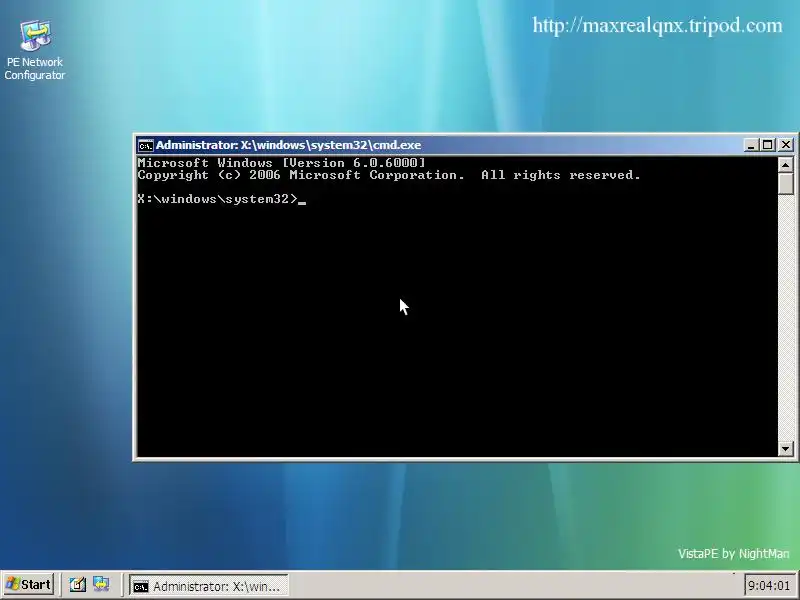
Task: Launch the notepad quick launch icon
Action: [78, 584]
